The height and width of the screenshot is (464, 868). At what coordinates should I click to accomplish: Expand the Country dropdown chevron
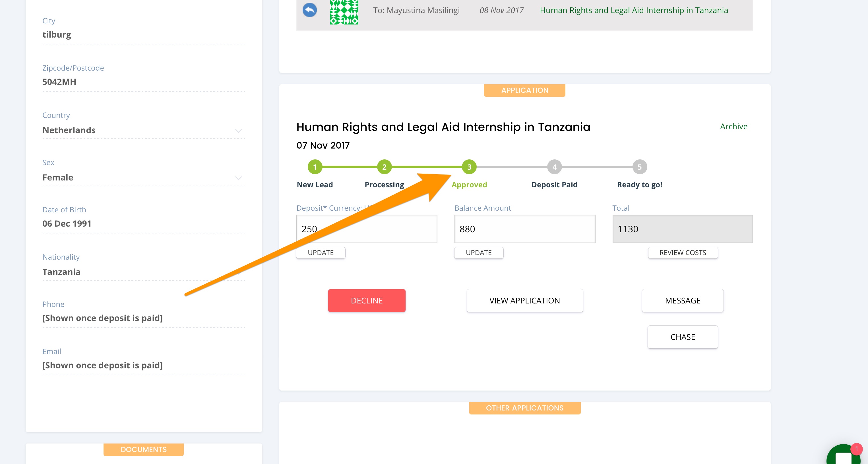(238, 131)
